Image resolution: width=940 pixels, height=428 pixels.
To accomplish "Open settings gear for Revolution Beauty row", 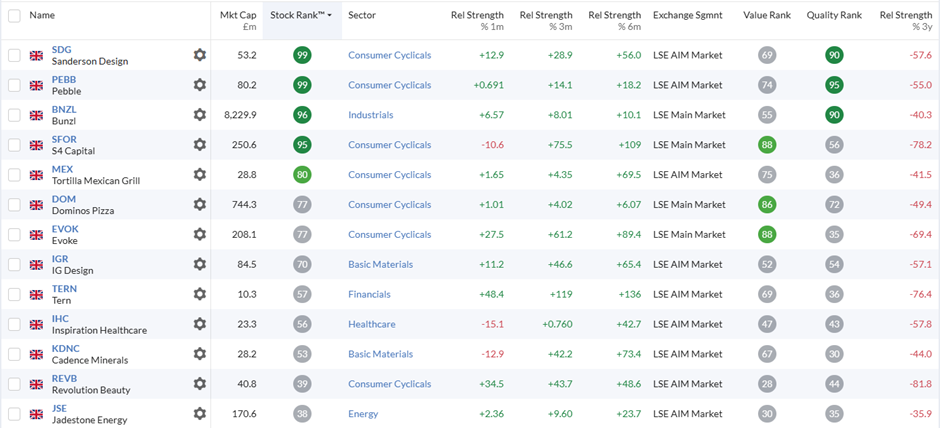I will coord(200,384).
